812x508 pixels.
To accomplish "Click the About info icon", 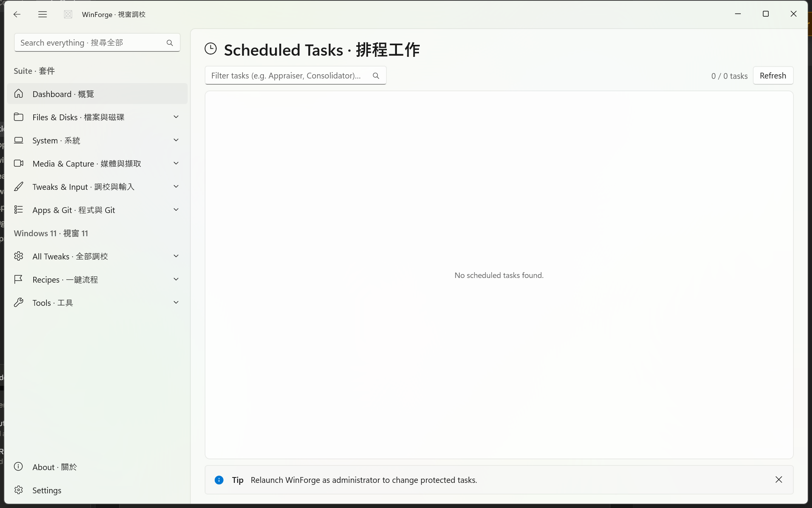I will pyautogui.click(x=19, y=466).
